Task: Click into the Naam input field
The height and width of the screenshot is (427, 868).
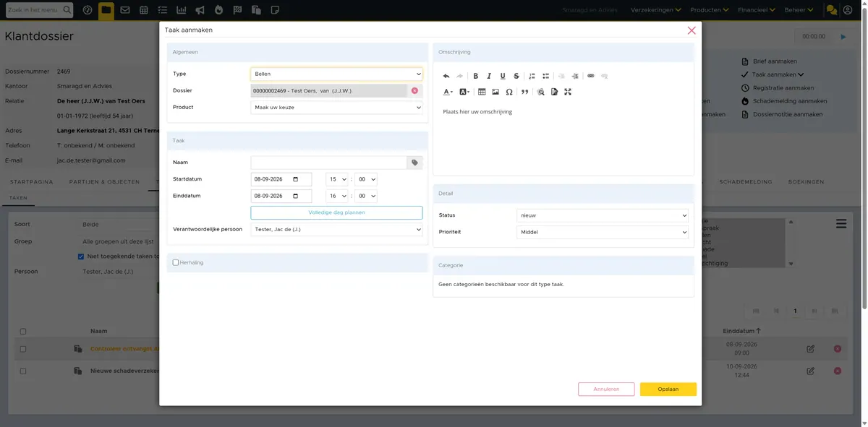Action: pyautogui.click(x=329, y=163)
